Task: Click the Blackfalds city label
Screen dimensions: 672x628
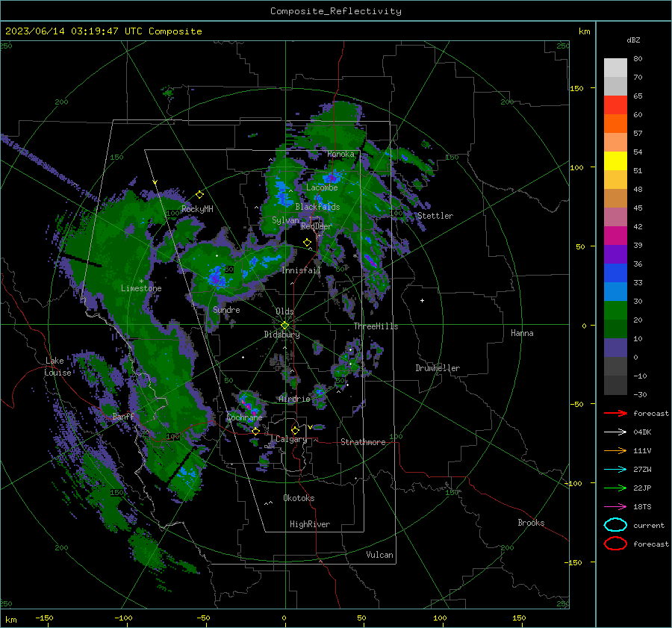Action: (x=317, y=207)
